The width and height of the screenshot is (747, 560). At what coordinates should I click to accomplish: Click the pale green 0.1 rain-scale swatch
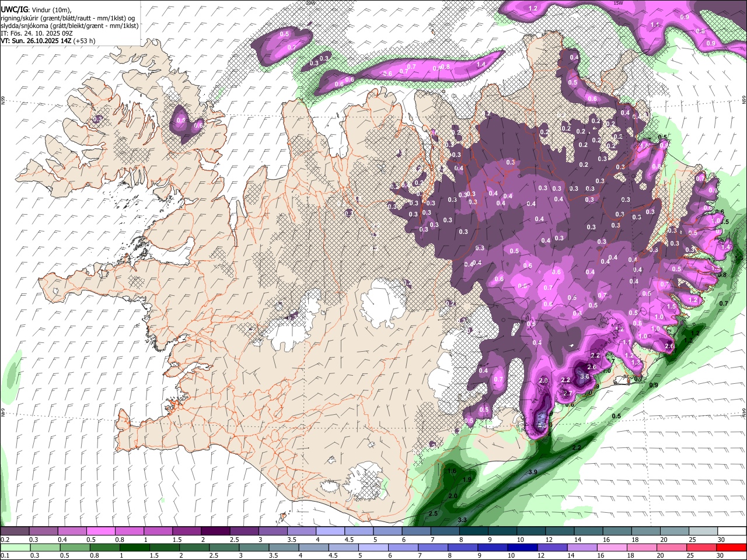15,547
